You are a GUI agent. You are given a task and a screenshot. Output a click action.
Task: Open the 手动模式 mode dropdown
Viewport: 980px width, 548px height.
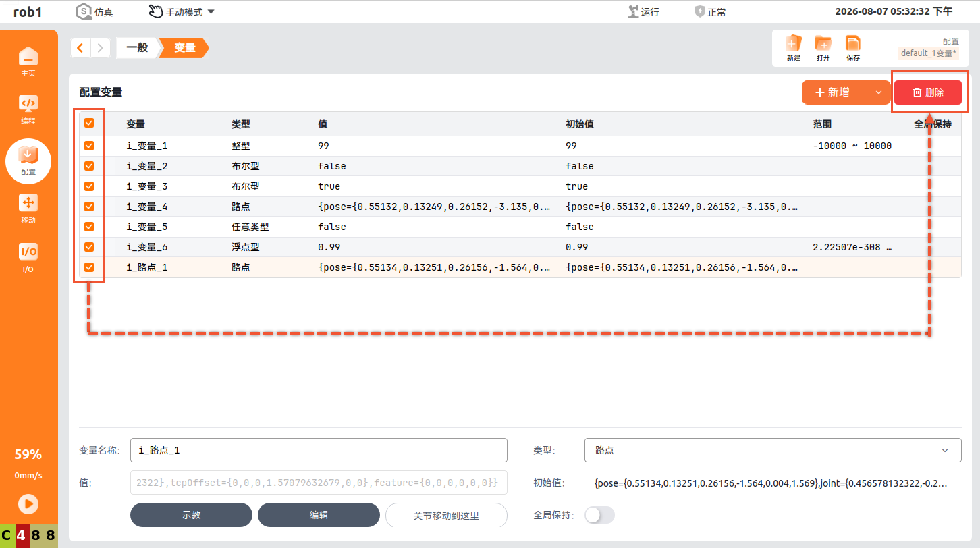tap(182, 11)
